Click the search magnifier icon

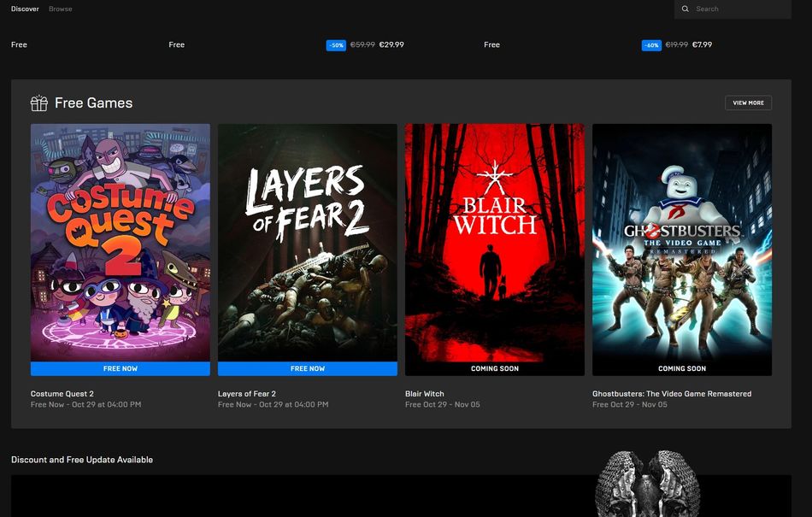[685, 9]
